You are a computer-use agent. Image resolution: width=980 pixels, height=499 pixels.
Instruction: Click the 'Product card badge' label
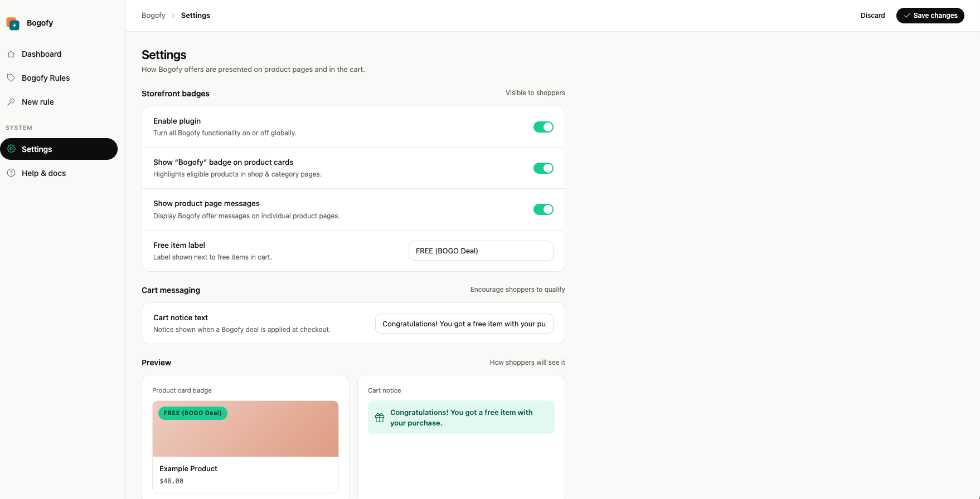click(182, 390)
